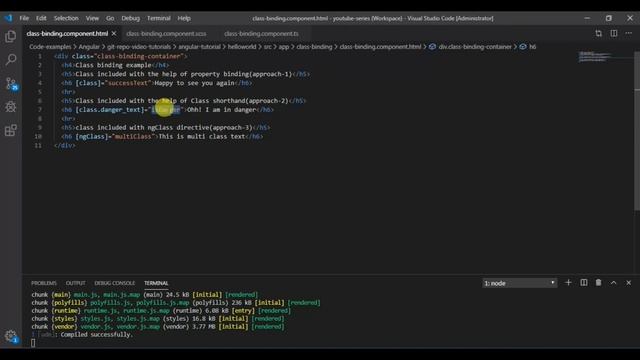Split the terminal panel

tap(584, 282)
